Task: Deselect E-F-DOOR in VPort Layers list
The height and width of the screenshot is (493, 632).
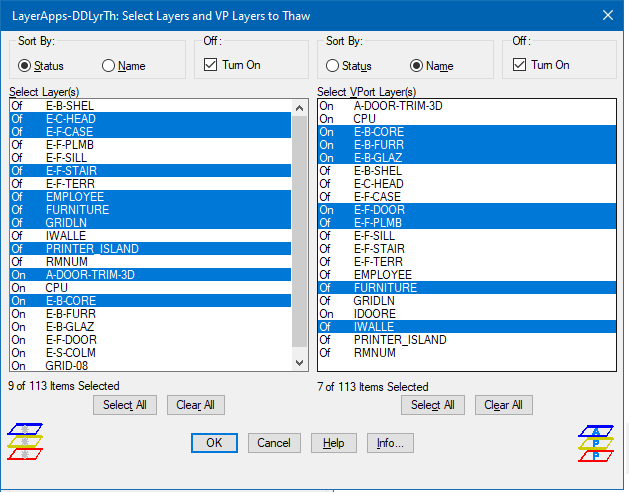Action: tap(467, 210)
